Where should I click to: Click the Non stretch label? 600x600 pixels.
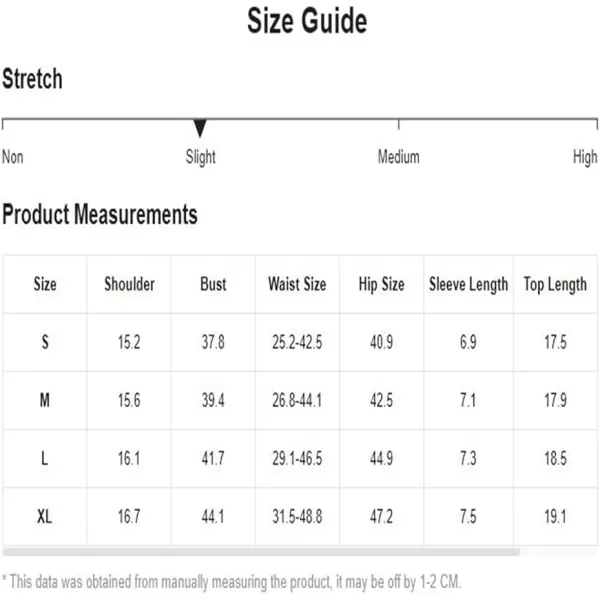[x=13, y=157]
